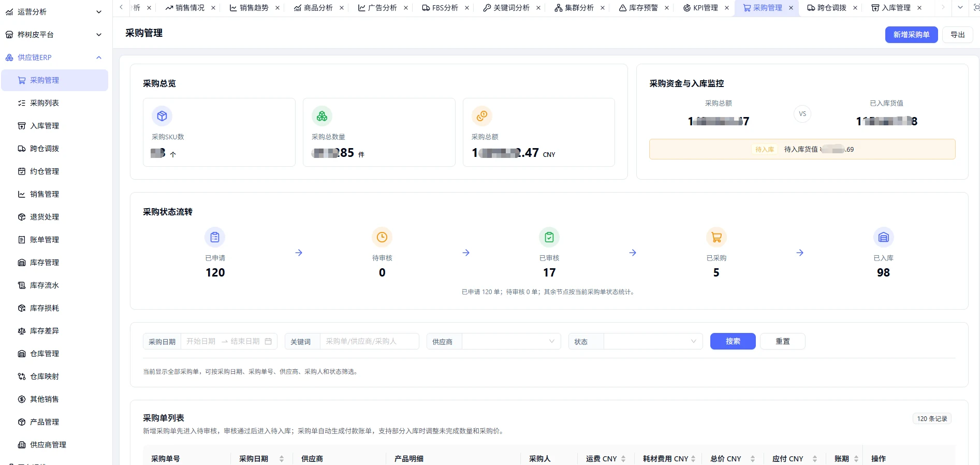Close the 广告分析 tab
This screenshot has height=465, width=980.
click(406, 8)
